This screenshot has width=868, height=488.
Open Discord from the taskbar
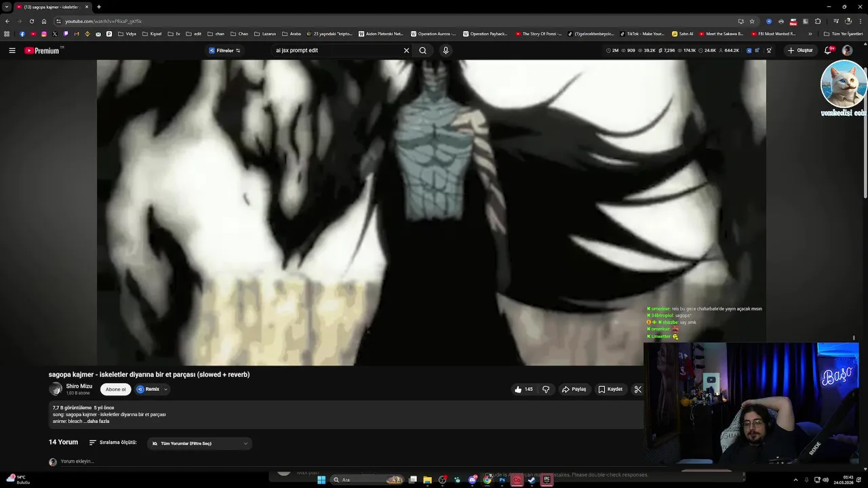click(x=472, y=480)
